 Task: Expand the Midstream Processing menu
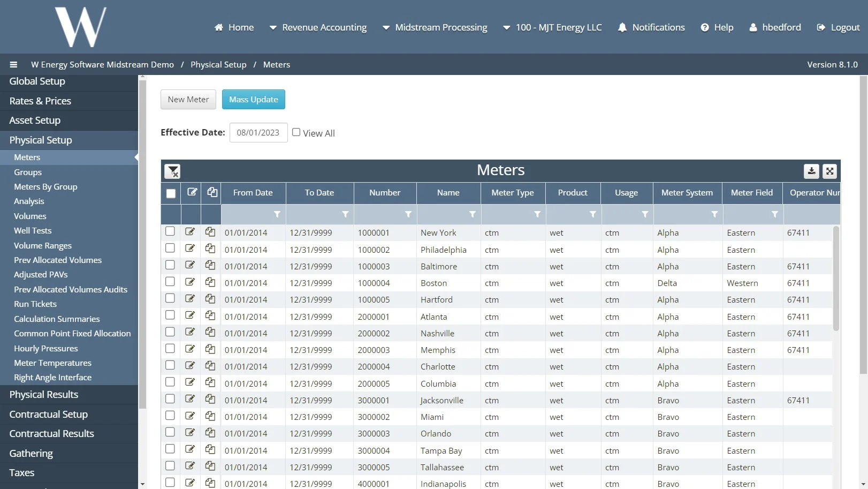435,27
